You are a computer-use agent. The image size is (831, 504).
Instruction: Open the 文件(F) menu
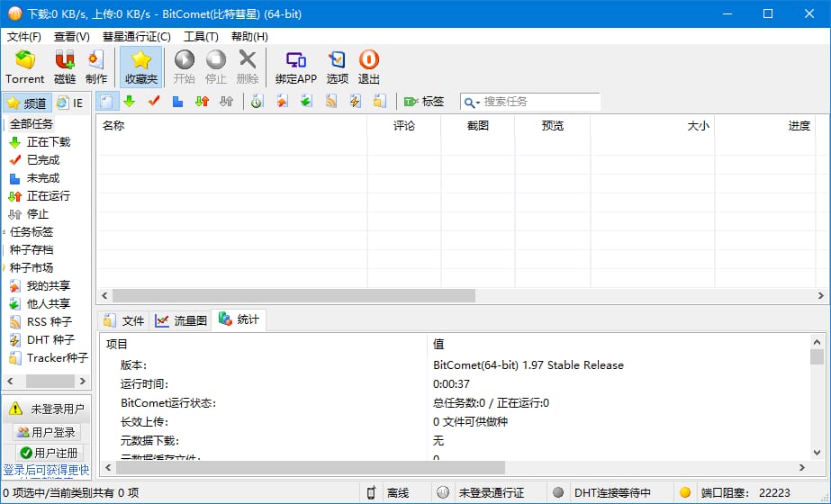tap(23, 37)
